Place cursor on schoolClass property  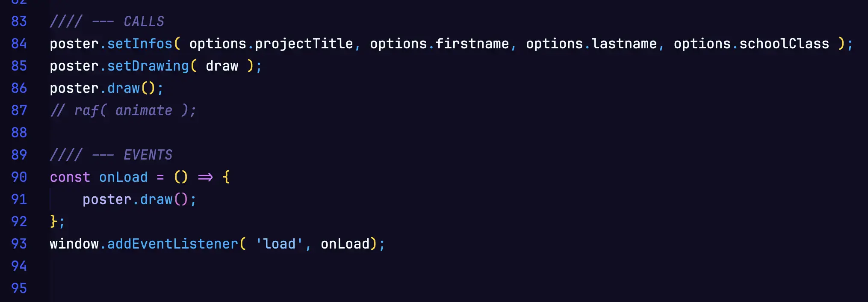pyautogui.click(x=784, y=44)
